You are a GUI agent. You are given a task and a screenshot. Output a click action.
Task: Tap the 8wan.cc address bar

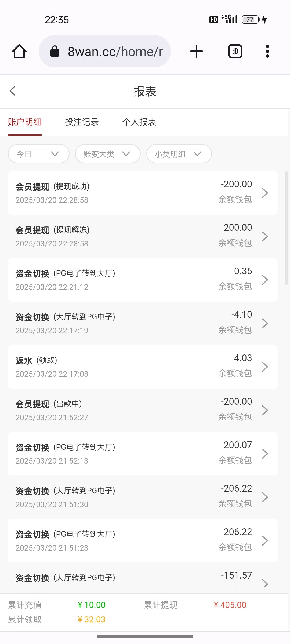click(115, 51)
